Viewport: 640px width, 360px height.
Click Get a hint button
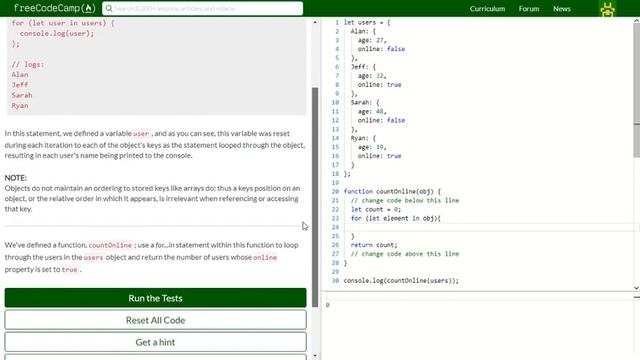(x=156, y=342)
